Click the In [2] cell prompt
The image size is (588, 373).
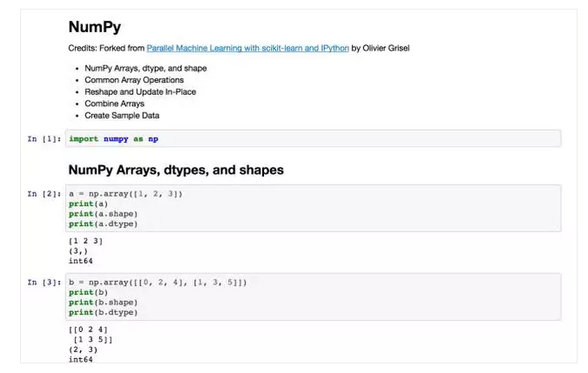[44, 193]
